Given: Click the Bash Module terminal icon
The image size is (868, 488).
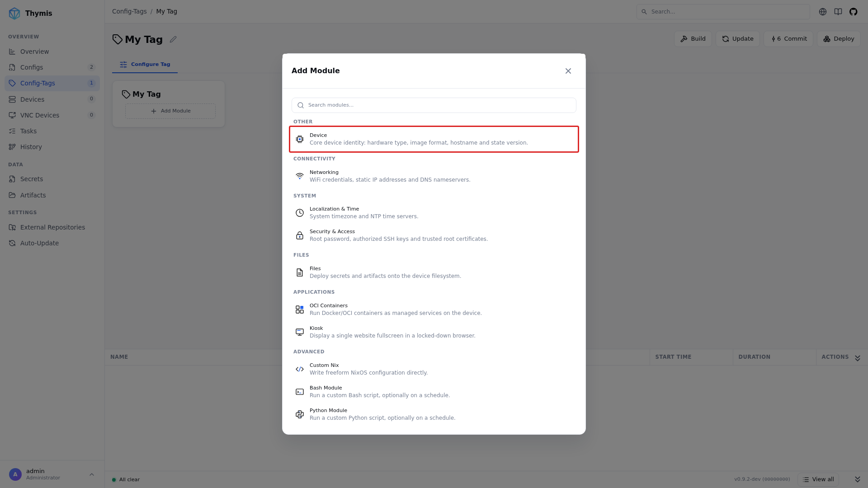Looking at the screenshot, I should [300, 392].
